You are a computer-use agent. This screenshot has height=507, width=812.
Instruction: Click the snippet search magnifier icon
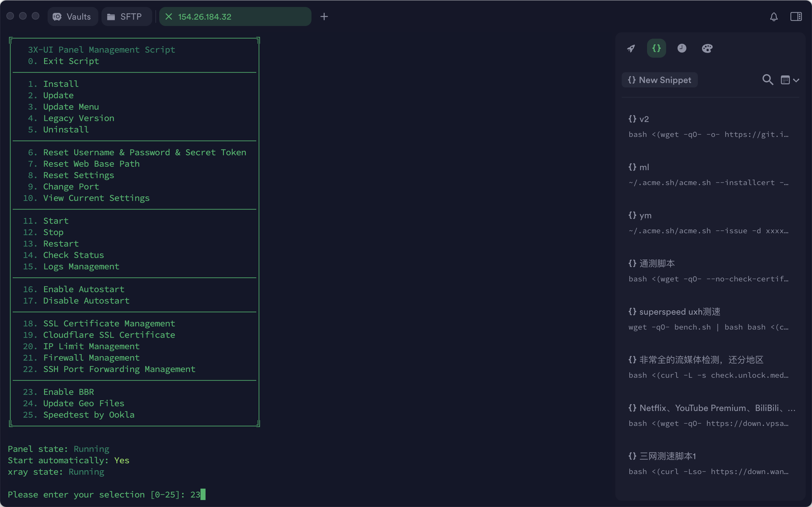pyautogui.click(x=767, y=80)
